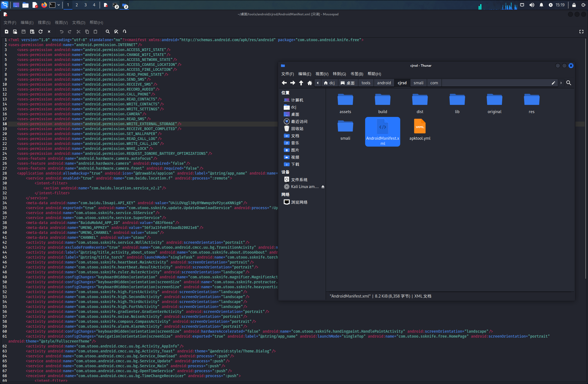Click the go to line icon in Mousepad
This screenshot has width=588, height=384.
click(x=125, y=32)
